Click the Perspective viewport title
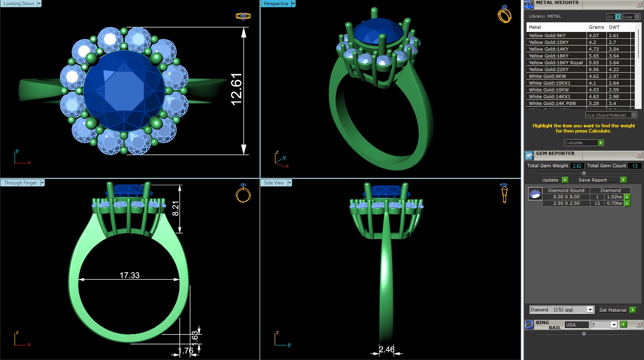644x360 pixels. (276, 4)
